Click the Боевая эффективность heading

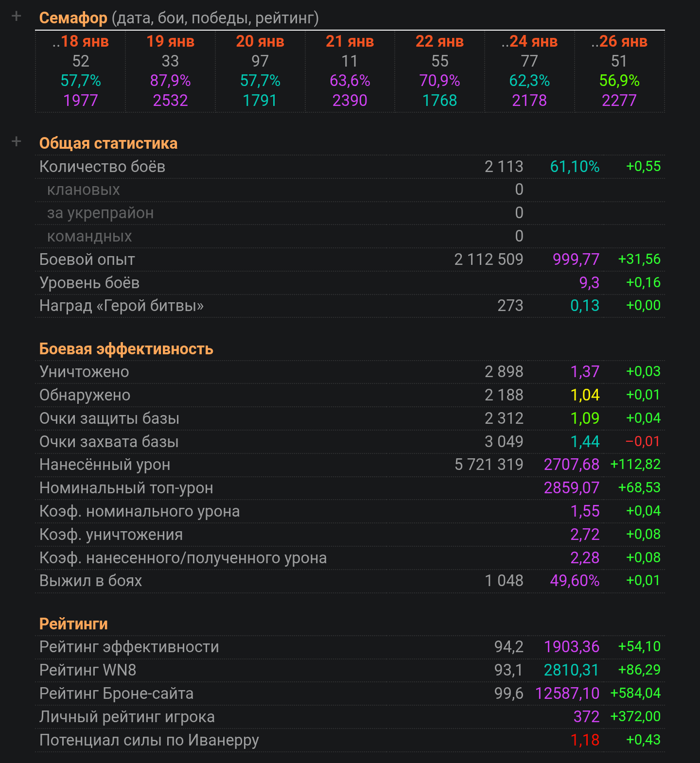pyautogui.click(x=126, y=349)
